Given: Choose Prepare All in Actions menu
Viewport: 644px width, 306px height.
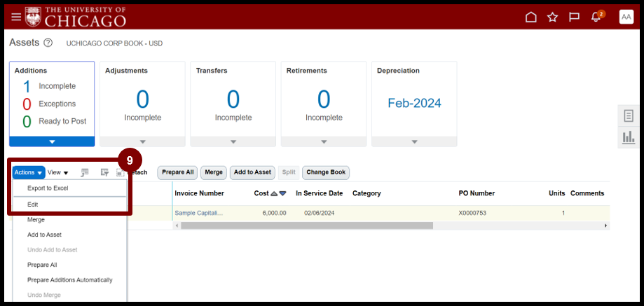Looking at the screenshot, I should pos(42,265).
